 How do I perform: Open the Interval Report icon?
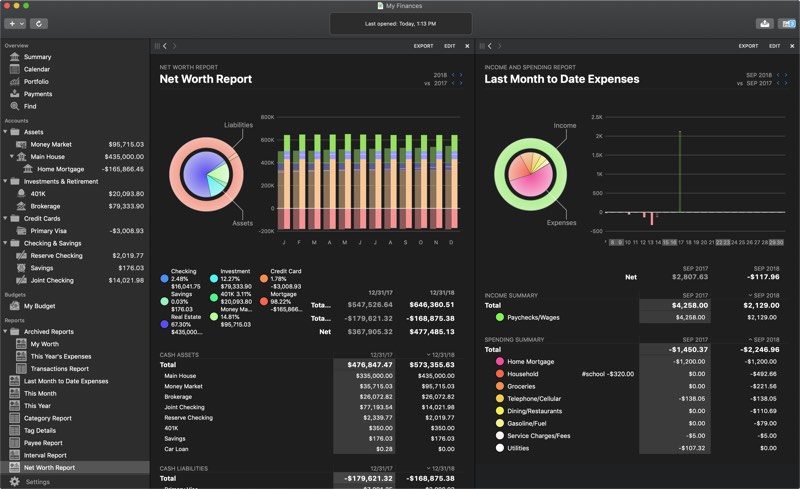point(15,455)
